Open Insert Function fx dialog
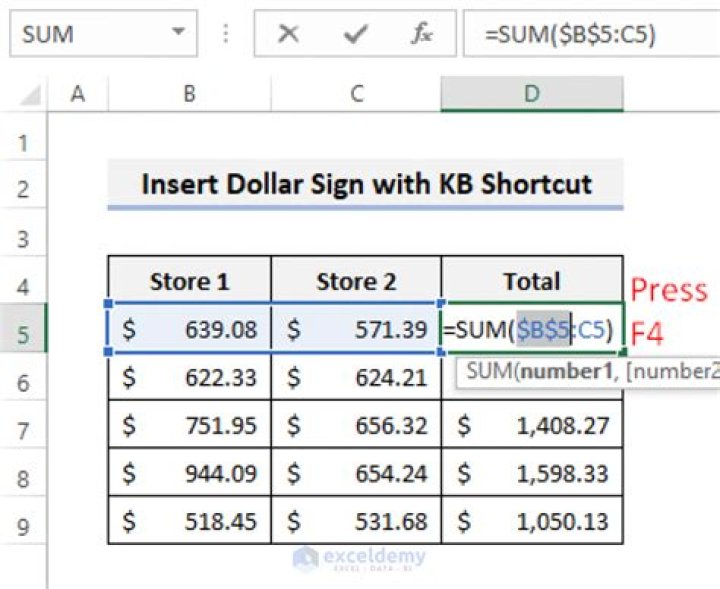This screenshot has height=589, width=720. pyautogui.click(x=422, y=34)
